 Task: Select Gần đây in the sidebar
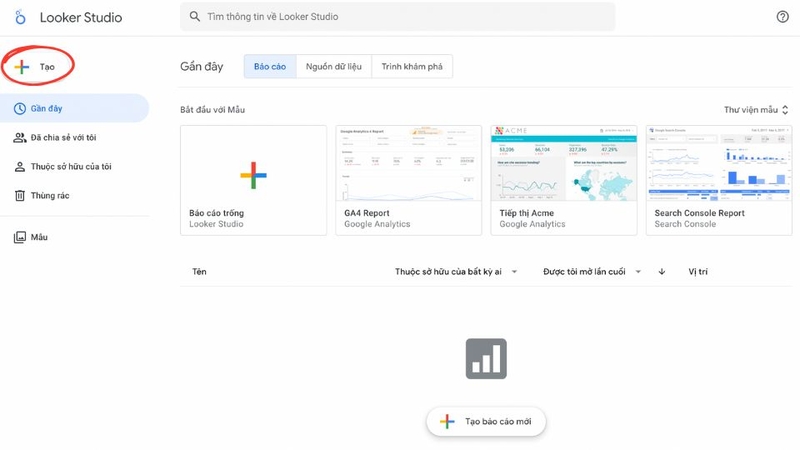coord(74,108)
